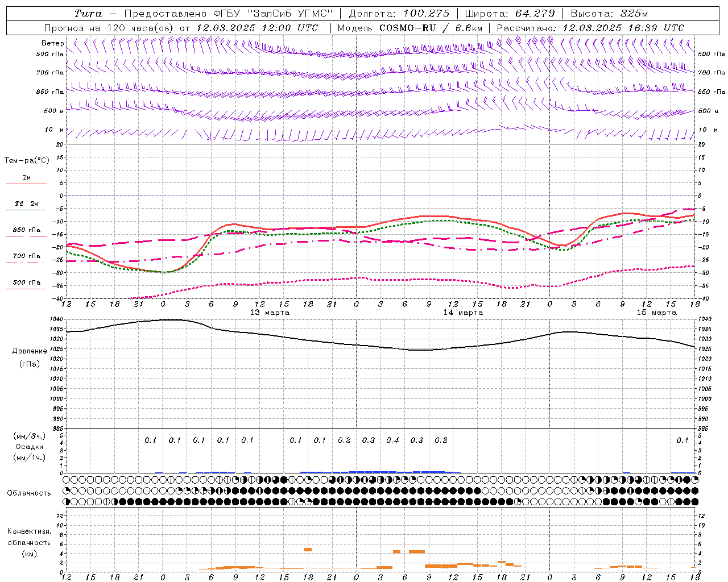
Task: Click the "500 м" wind level label on left
Action: pos(54,111)
